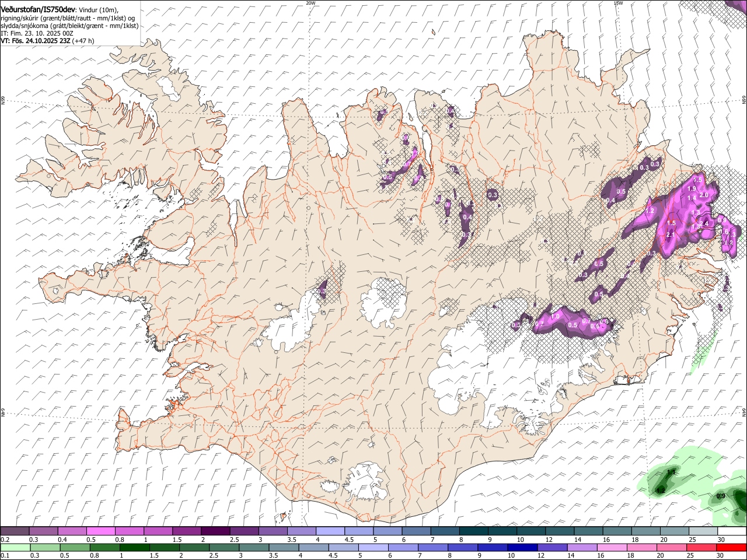Click the 'slydda/snjókoma' legend description line
Screen dimensions: 747x560
click(x=69, y=26)
